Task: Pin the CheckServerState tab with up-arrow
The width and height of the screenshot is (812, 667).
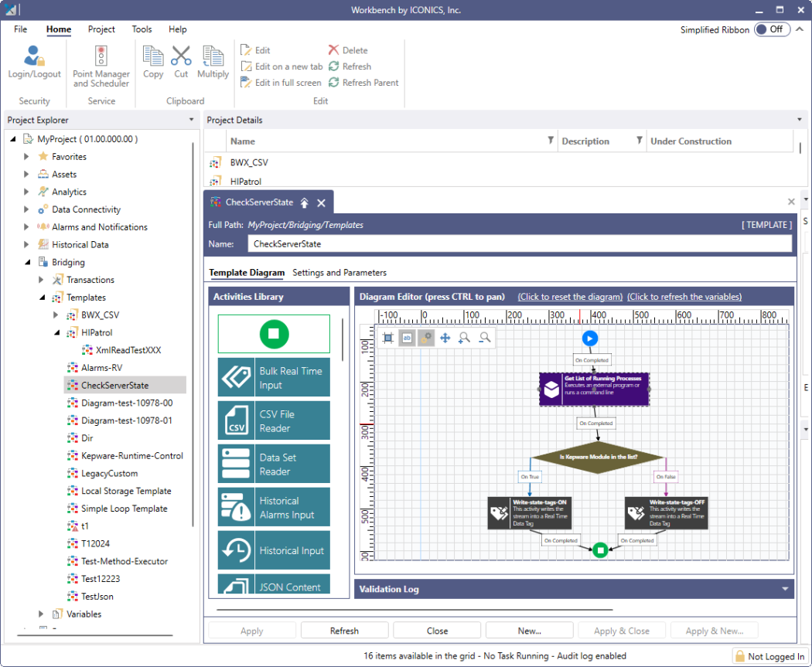Action: (305, 202)
